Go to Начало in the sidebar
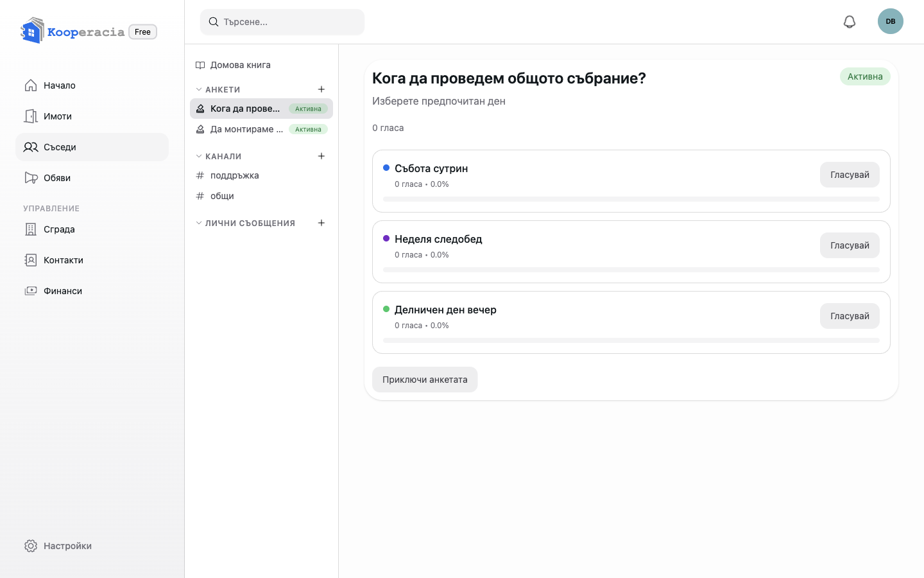The height and width of the screenshot is (578, 924). 92,85
